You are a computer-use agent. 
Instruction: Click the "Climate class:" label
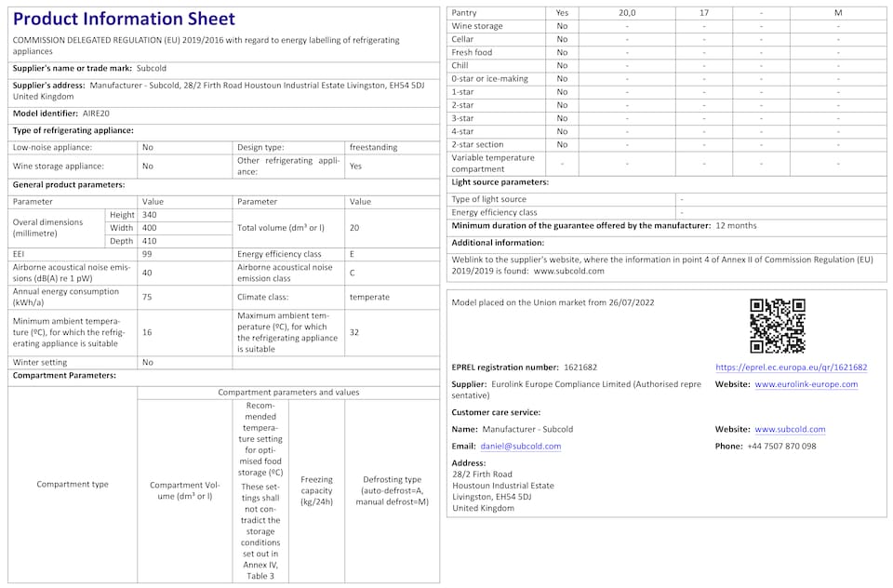(262, 297)
